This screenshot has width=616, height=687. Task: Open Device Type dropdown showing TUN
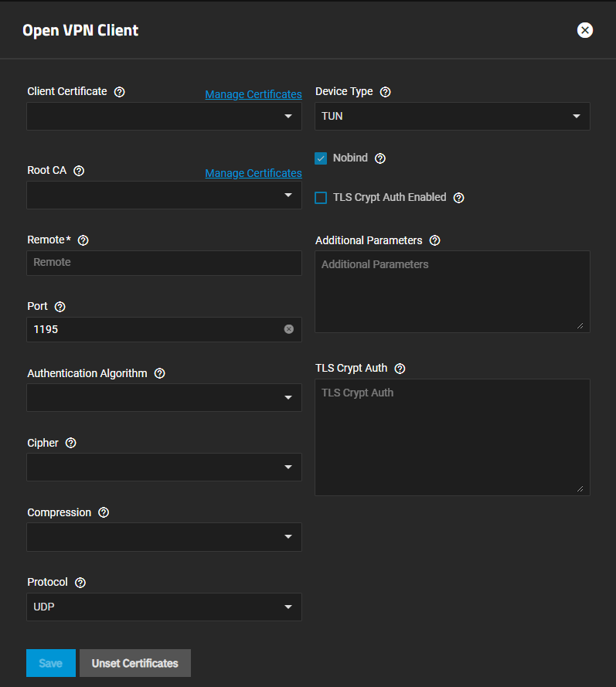(x=453, y=116)
